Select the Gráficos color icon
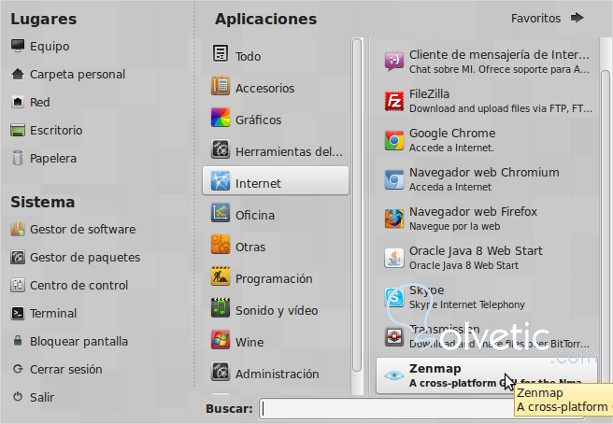Screen dimensions: 613x424 point(220,117)
